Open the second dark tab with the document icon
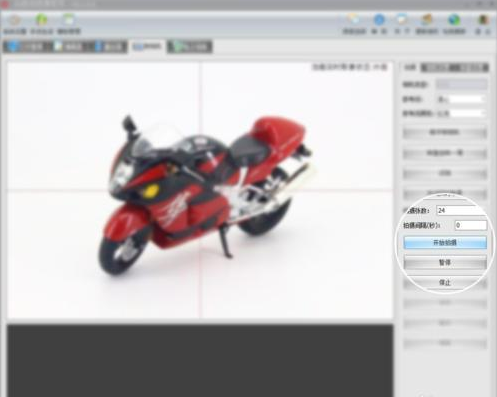This screenshot has height=397, width=497. [x=69, y=47]
